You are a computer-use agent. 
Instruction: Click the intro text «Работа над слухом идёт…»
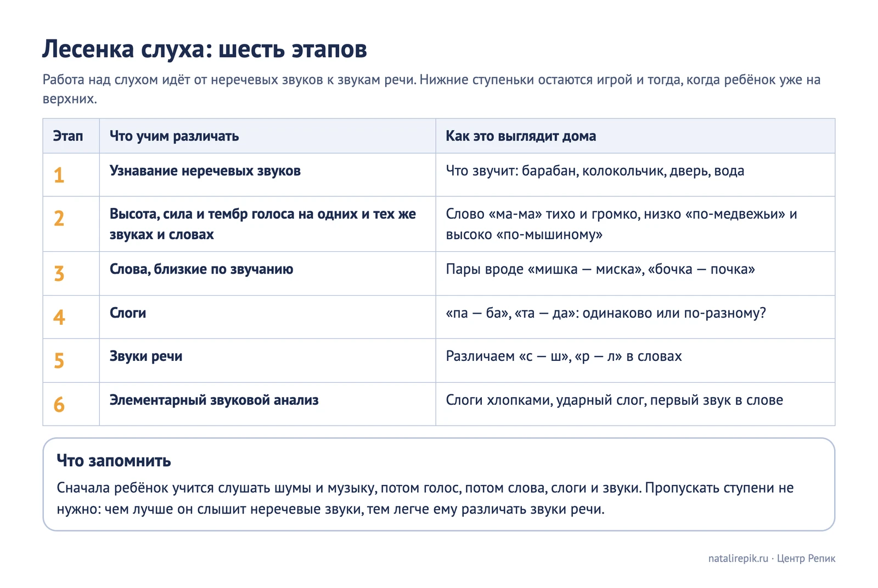pos(431,89)
